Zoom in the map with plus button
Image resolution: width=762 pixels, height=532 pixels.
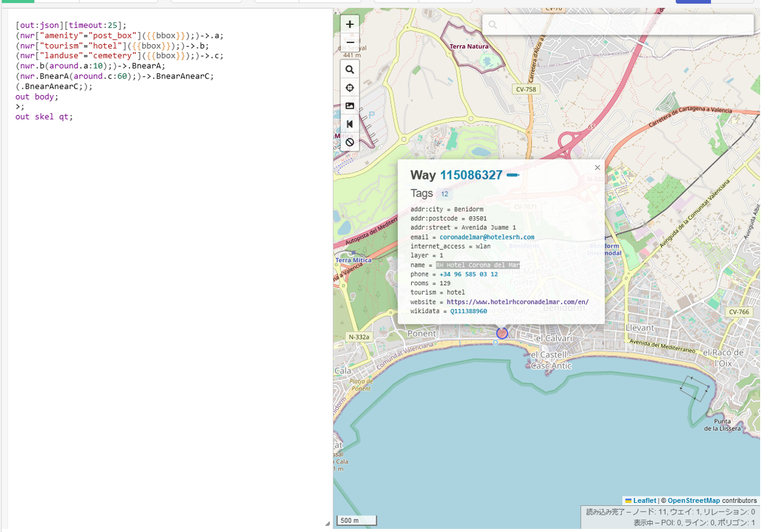tap(350, 24)
